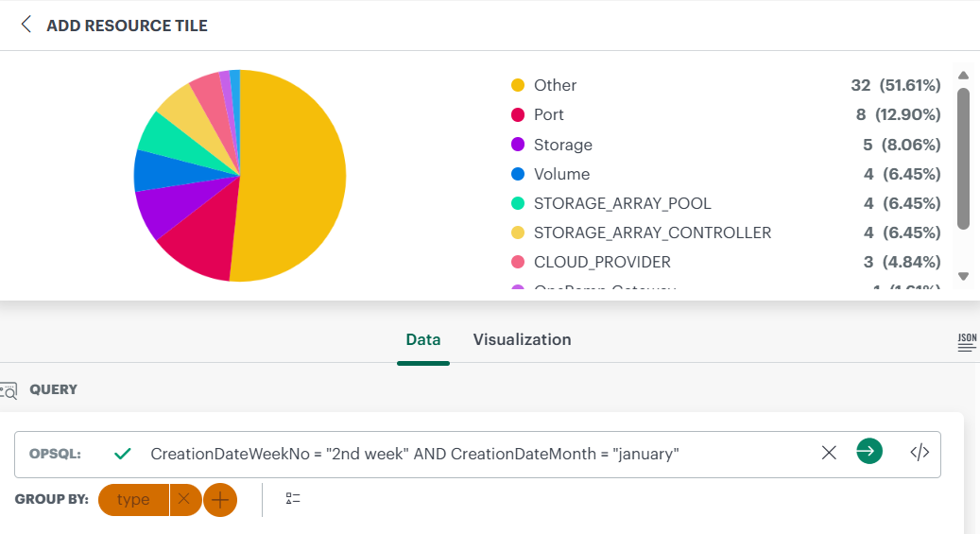Click the GROUP BY label
The height and width of the screenshot is (534, 980).
coord(52,499)
